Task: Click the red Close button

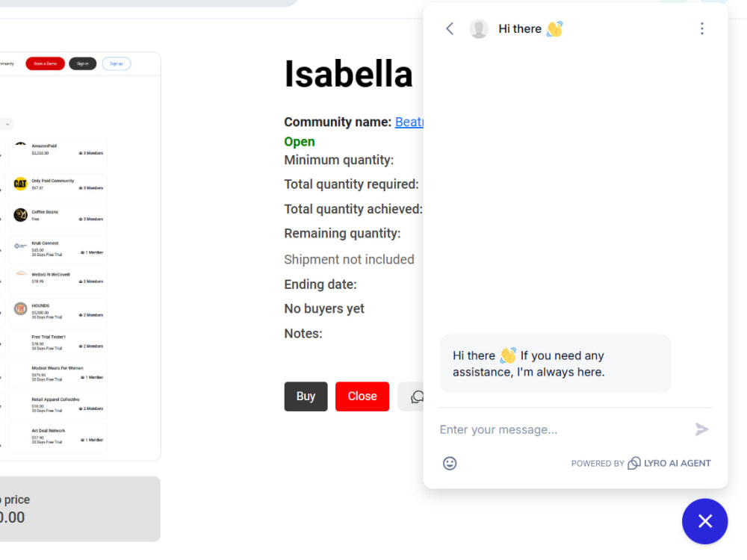Action: coord(362,396)
